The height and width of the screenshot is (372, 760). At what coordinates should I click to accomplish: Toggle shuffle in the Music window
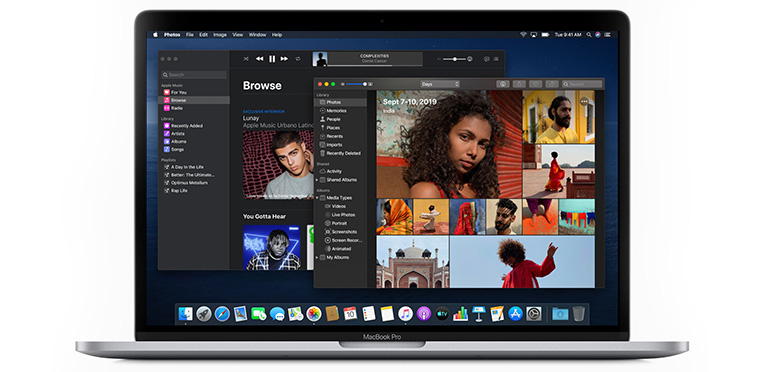click(246, 59)
